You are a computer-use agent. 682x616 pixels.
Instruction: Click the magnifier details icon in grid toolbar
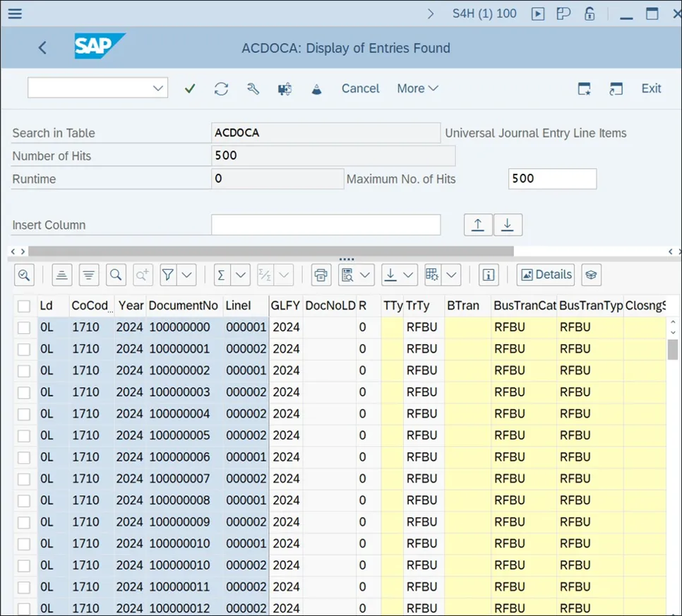tap(24, 275)
